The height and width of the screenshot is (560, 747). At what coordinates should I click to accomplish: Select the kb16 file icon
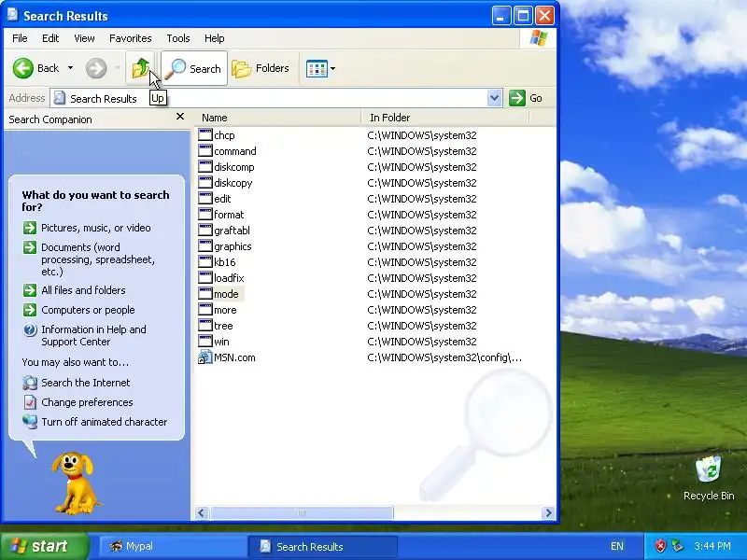(x=205, y=262)
